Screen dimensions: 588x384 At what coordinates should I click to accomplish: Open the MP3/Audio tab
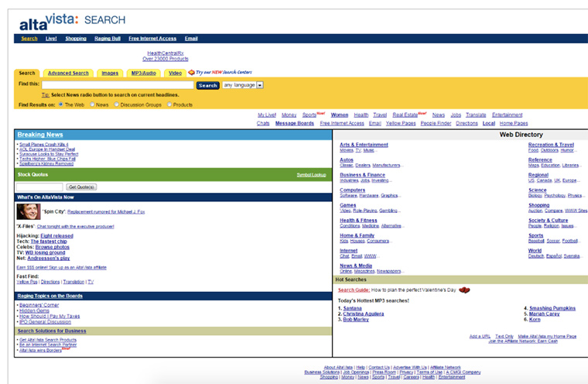(x=144, y=74)
